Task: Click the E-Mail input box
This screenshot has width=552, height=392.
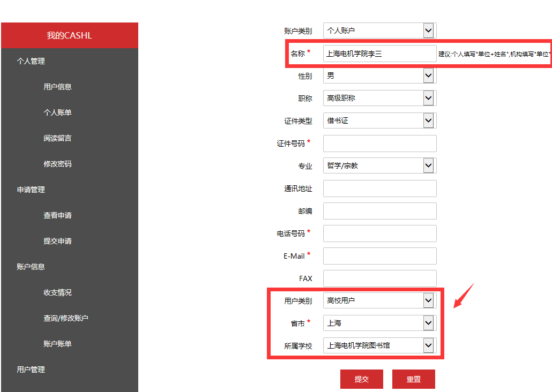Action: [379, 256]
